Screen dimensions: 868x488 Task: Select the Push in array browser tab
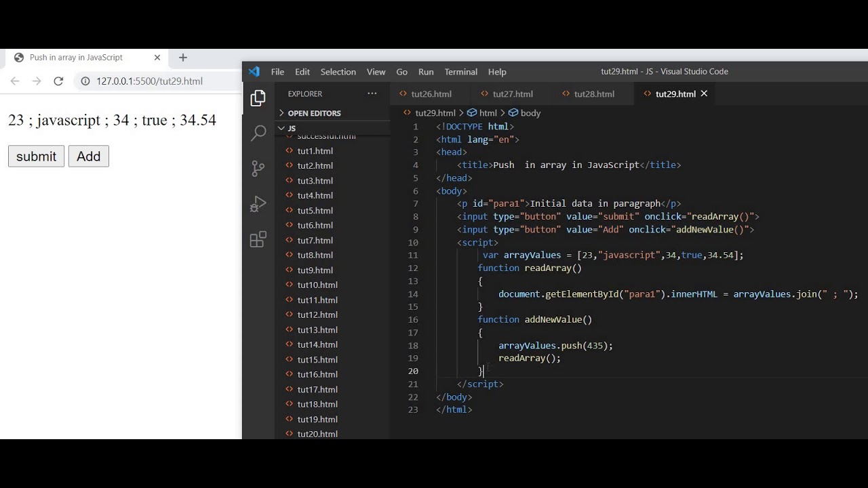point(76,58)
